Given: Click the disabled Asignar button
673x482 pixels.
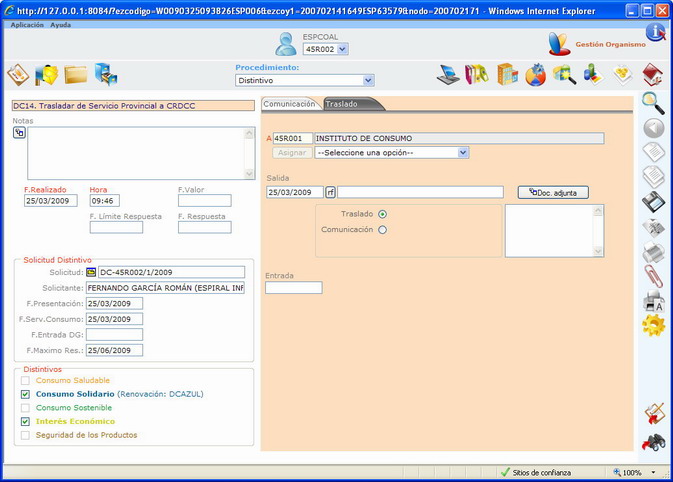Looking at the screenshot, I should click(x=292, y=153).
